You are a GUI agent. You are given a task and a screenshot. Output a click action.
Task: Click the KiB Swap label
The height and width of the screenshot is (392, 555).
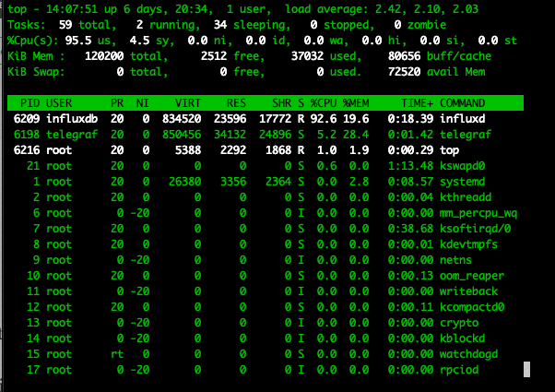pyautogui.click(x=36, y=72)
